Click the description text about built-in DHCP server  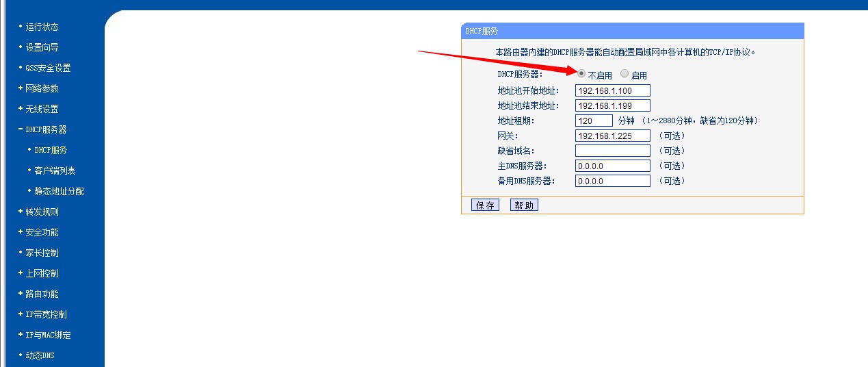tap(625, 52)
